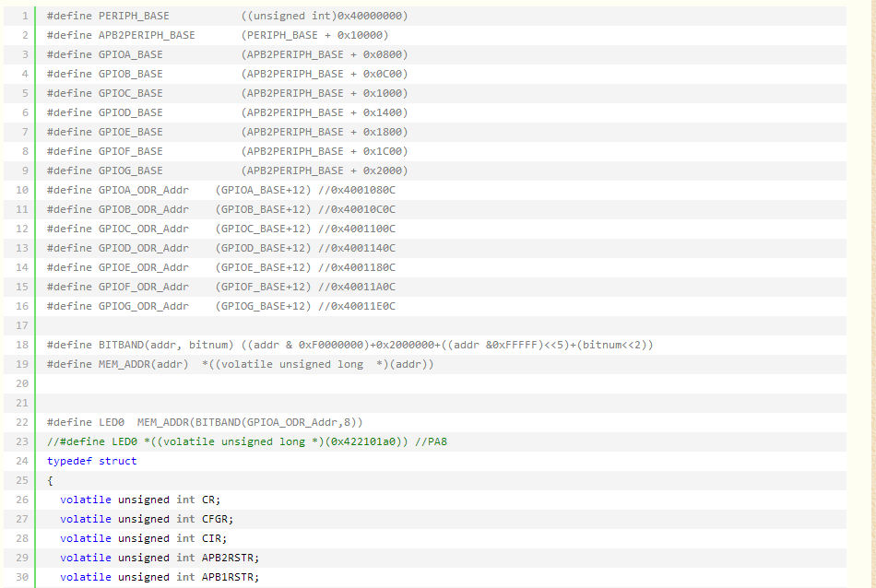The width and height of the screenshot is (876, 588).
Task: Click the comment //0x40011E0C
Action: [x=356, y=306]
